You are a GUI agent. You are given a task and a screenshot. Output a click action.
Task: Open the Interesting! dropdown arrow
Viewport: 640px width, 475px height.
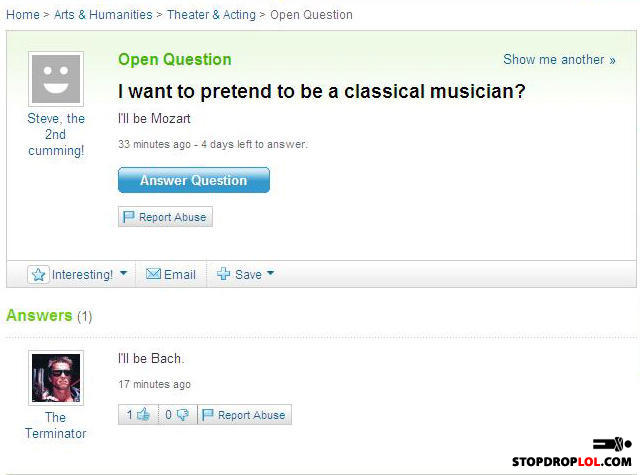124,274
